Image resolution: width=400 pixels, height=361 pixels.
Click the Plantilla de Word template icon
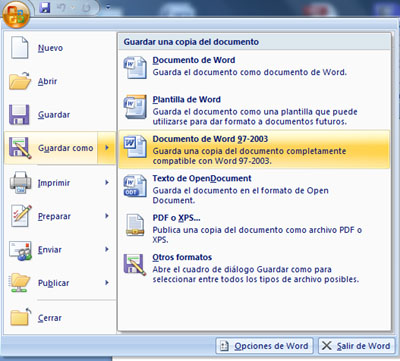pyautogui.click(x=135, y=107)
